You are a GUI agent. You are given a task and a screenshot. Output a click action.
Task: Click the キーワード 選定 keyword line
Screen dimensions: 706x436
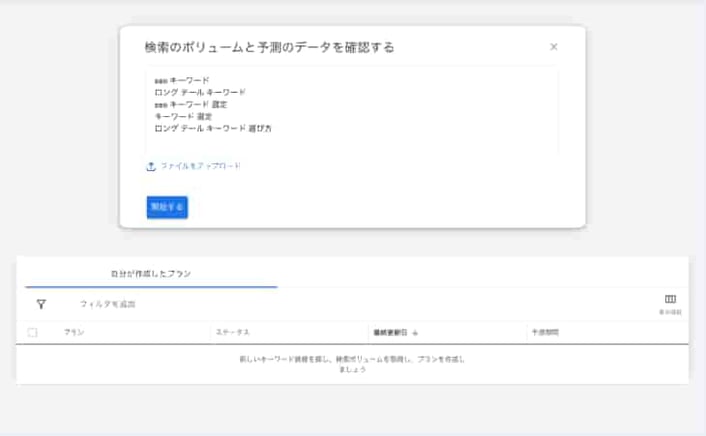click(x=176, y=116)
